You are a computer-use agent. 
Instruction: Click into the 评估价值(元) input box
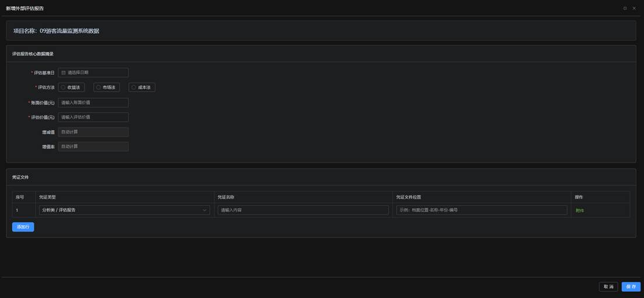pos(93,117)
